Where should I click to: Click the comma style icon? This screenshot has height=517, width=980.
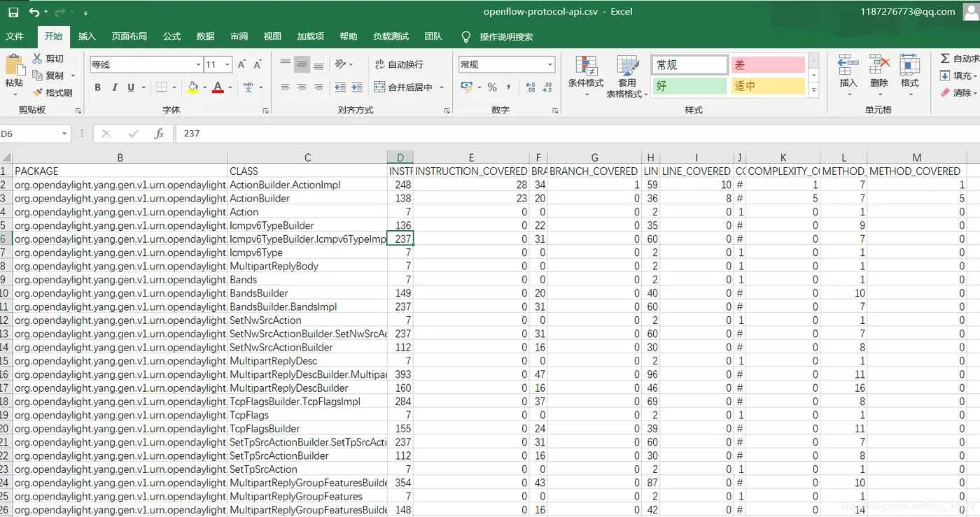tap(509, 87)
